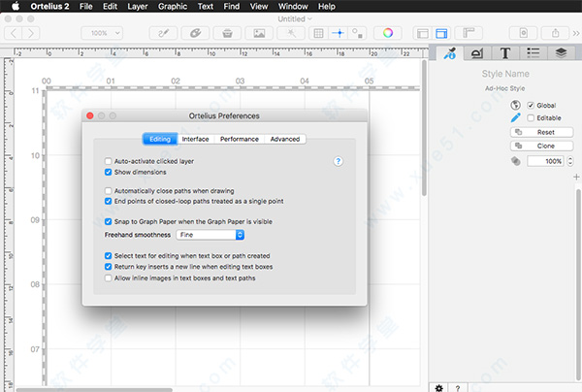Enable Automatically close paths when drawing
Viewport: 582px width, 392px height.
click(x=108, y=191)
